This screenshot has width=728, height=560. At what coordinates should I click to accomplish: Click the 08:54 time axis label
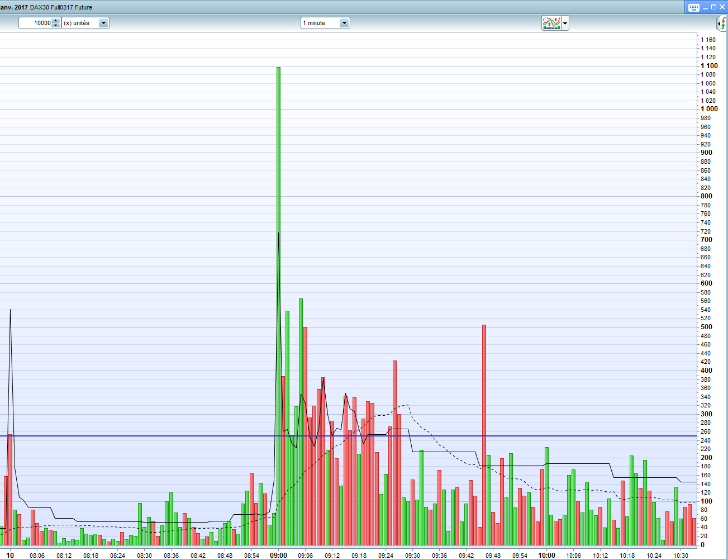coord(252,556)
